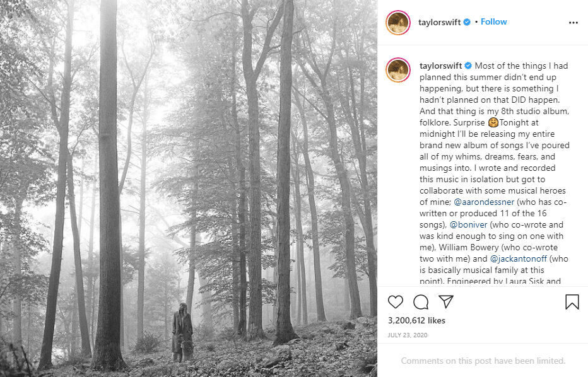The width and height of the screenshot is (588, 377).
Task: Open taylorswift's profile picture in the header
Action: point(397,21)
